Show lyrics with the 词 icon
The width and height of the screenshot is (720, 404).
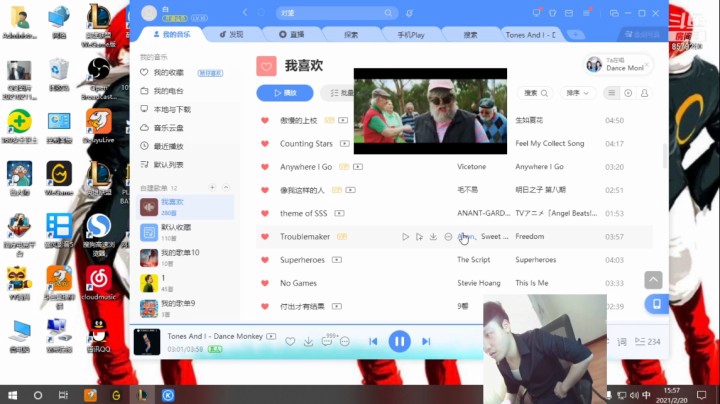click(x=622, y=342)
